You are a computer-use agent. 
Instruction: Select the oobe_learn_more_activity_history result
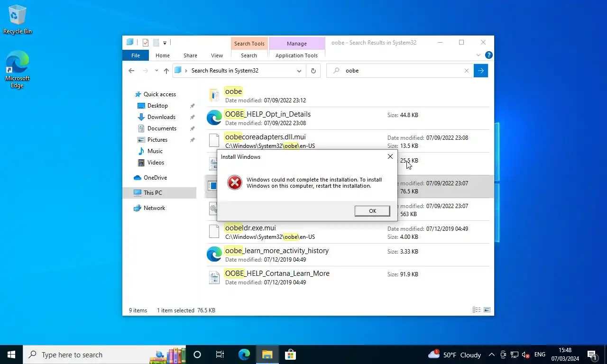coord(348,255)
